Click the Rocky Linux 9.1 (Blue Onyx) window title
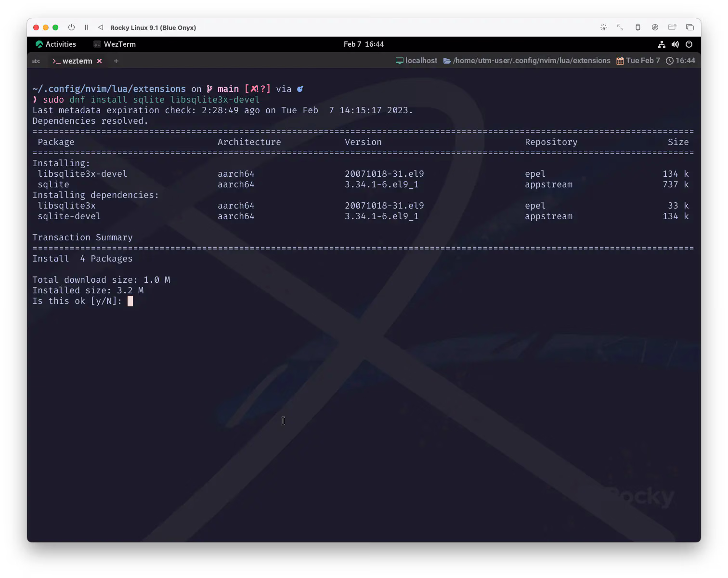The image size is (728, 578). coord(153,27)
